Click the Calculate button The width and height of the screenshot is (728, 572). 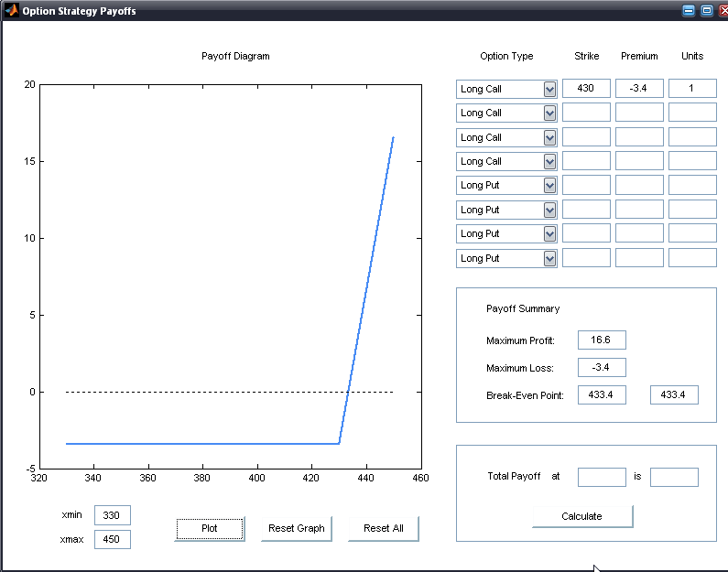tap(582, 516)
